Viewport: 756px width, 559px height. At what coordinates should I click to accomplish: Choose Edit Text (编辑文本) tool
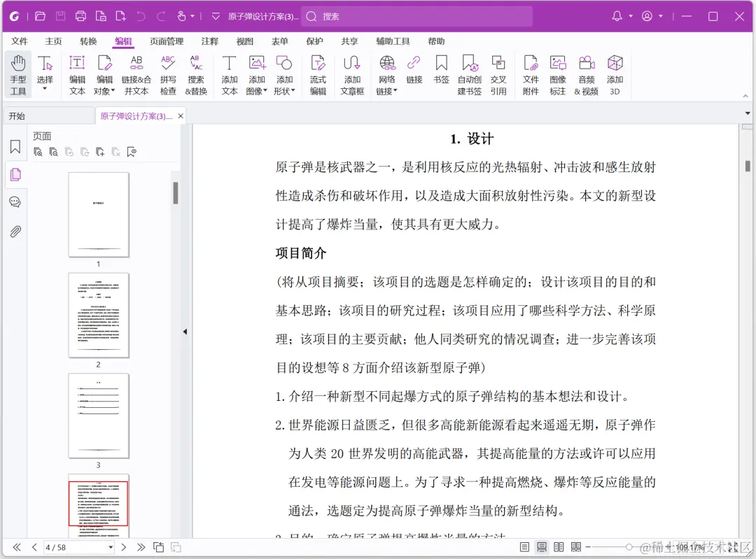click(x=77, y=75)
